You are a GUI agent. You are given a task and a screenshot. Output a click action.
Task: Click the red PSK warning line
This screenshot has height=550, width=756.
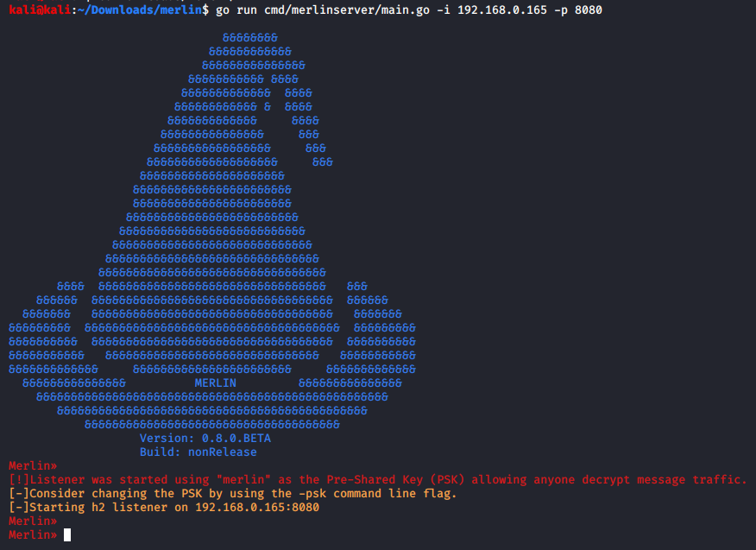coord(378,479)
